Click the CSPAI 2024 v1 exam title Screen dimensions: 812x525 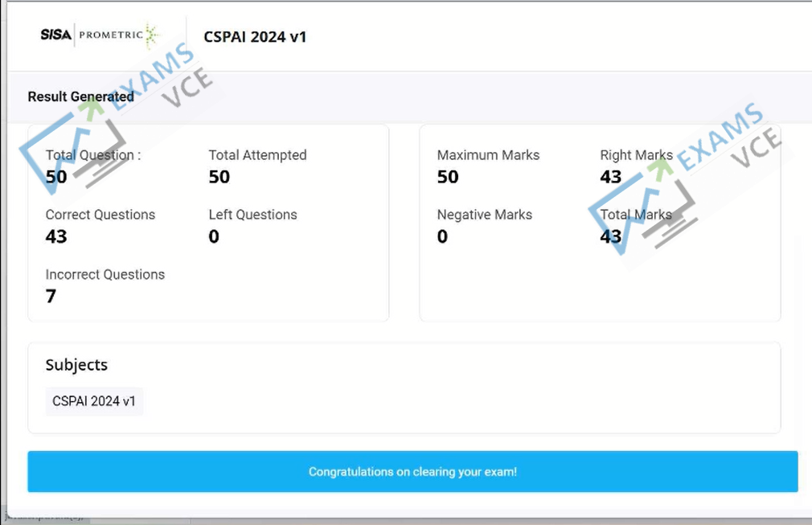[x=255, y=37]
